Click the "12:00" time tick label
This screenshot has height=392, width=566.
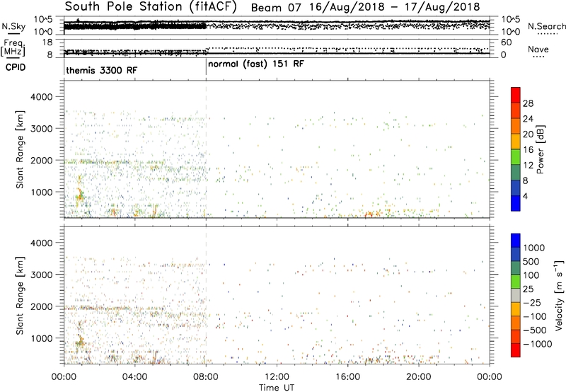(277, 377)
